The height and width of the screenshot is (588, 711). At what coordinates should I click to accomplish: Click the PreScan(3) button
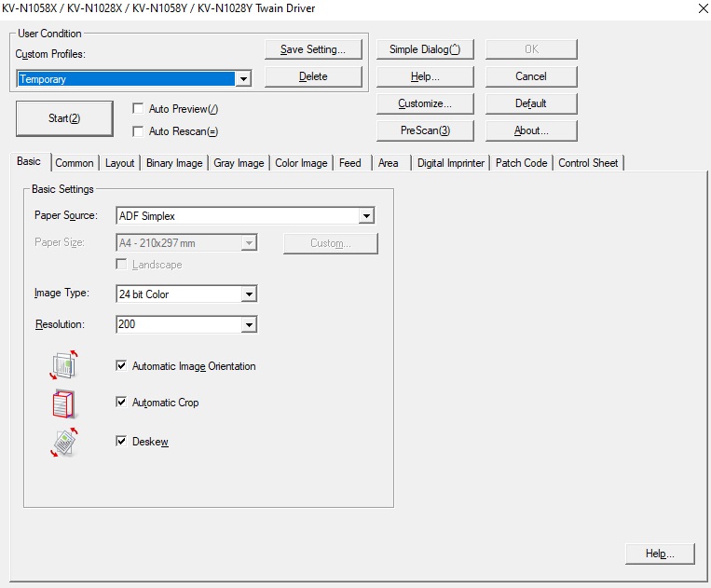425,130
